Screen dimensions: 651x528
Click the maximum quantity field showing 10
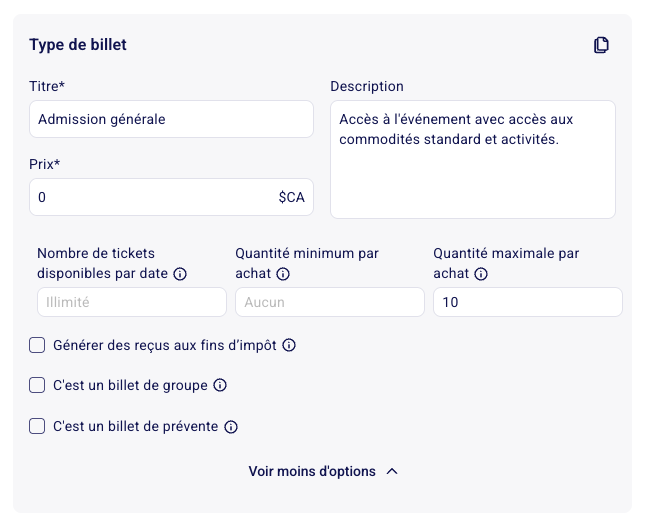tap(528, 302)
